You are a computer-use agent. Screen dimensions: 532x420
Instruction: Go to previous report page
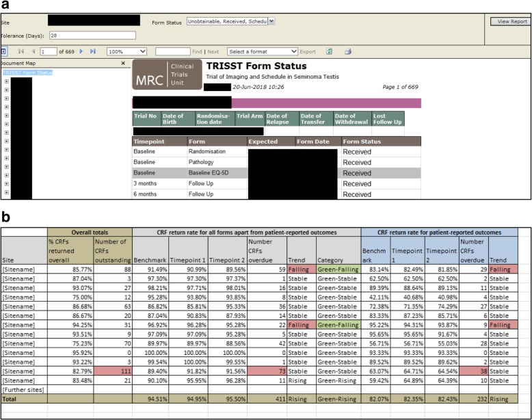32,51
